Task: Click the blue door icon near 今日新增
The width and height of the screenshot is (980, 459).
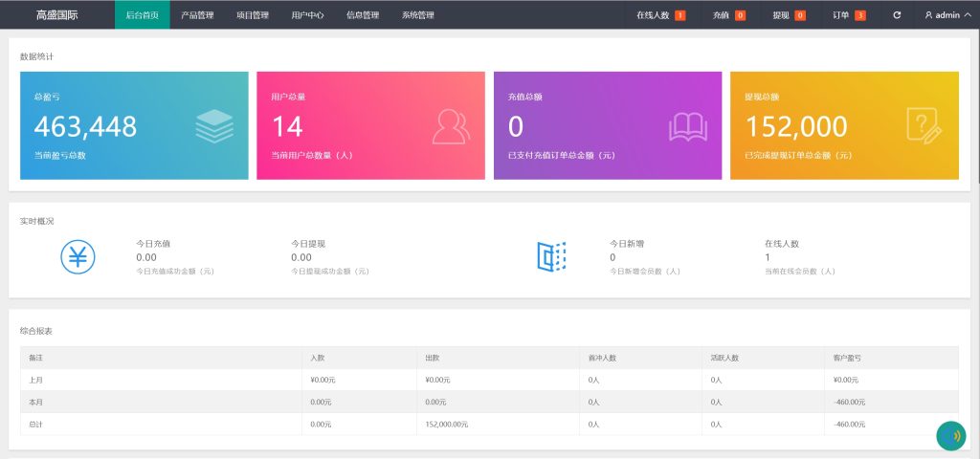Action: pos(551,256)
